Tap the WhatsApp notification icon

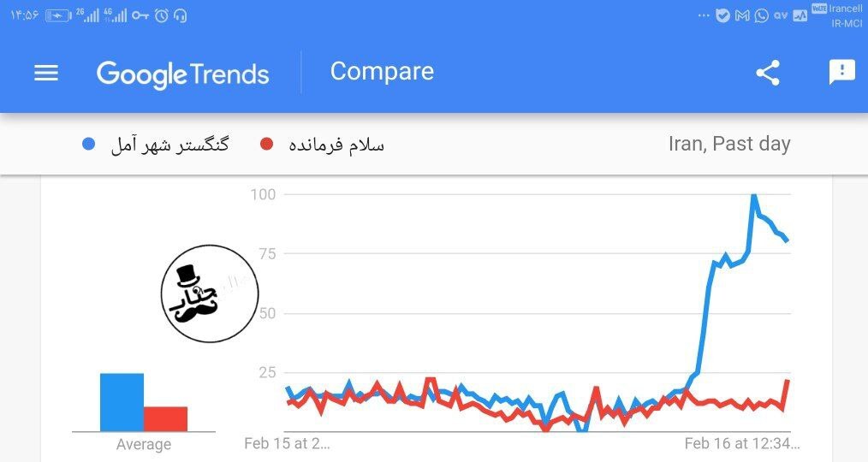tap(761, 15)
